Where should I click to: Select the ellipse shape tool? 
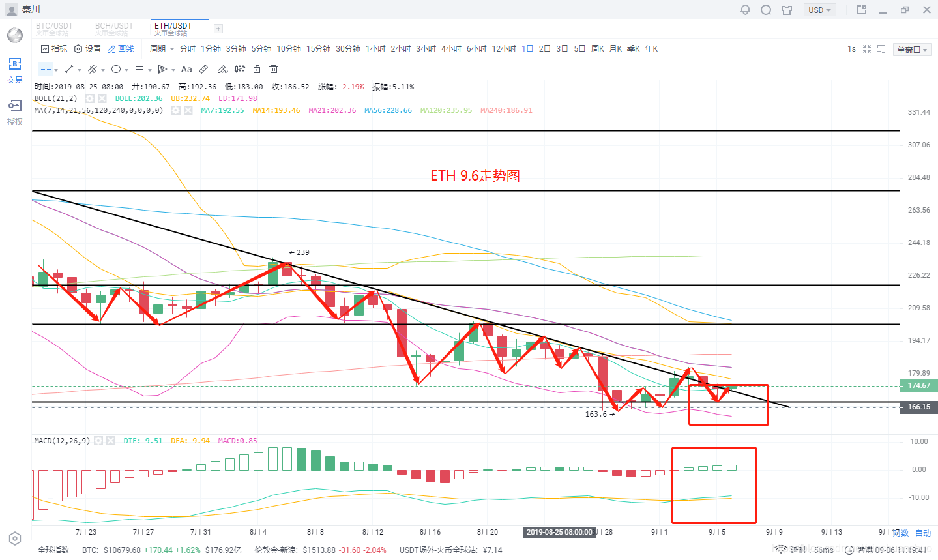(116, 69)
